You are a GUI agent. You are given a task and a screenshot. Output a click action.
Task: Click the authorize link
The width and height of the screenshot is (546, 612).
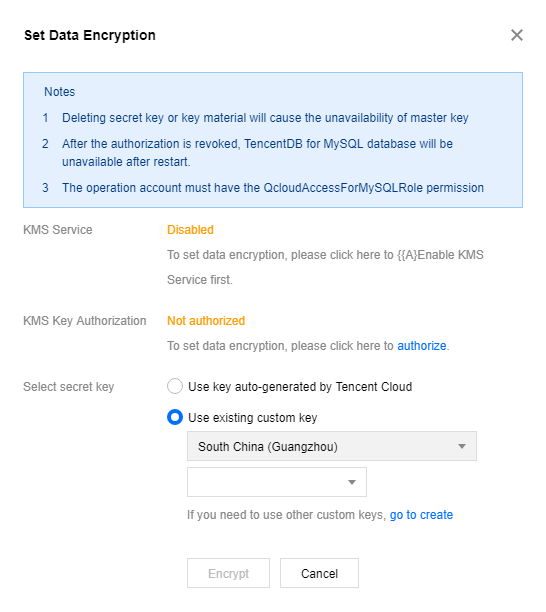coord(422,346)
